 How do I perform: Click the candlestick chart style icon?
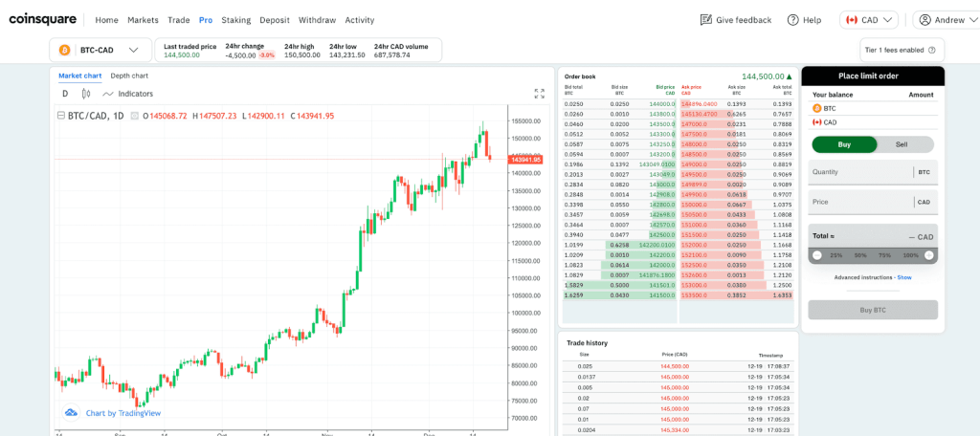86,94
